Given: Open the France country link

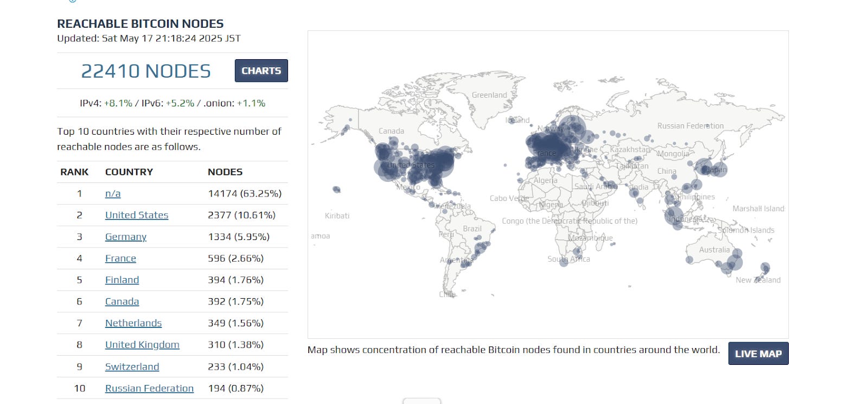Looking at the screenshot, I should point(120,258).
